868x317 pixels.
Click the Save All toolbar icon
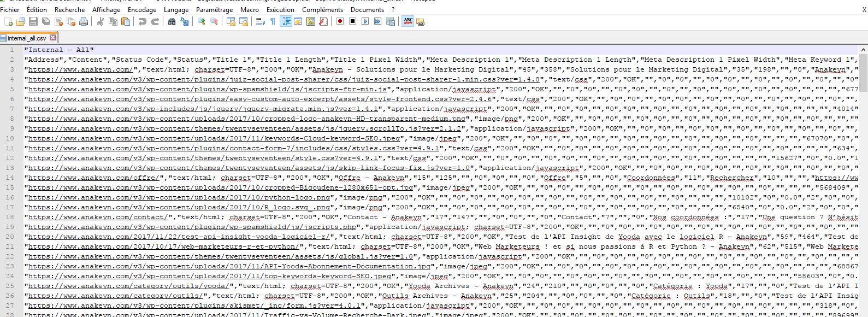pyautogui.click(x=46, y=21)
